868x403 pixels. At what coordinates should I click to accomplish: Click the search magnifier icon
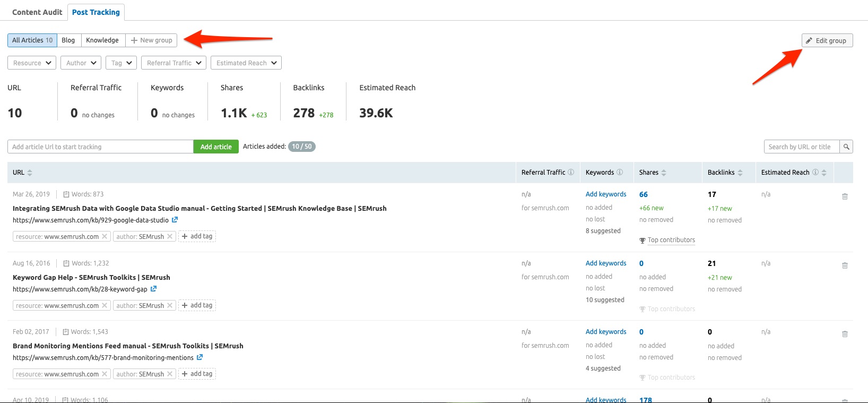click(x=846, y=147)
